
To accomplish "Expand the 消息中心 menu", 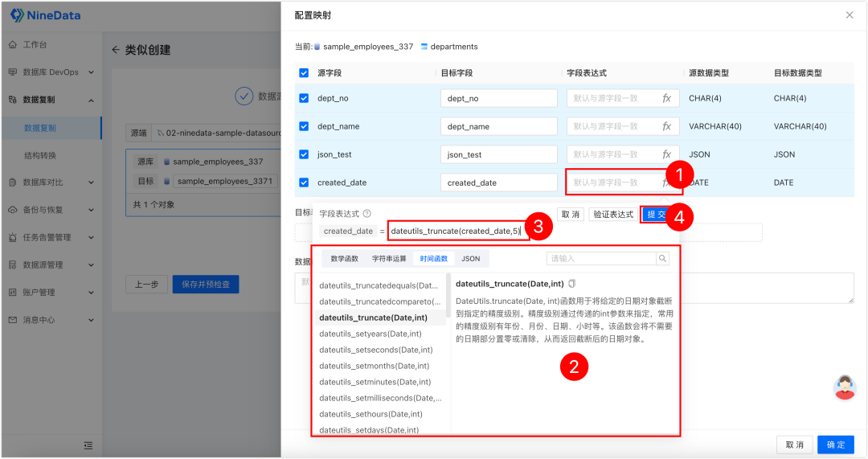I will 92,320.
